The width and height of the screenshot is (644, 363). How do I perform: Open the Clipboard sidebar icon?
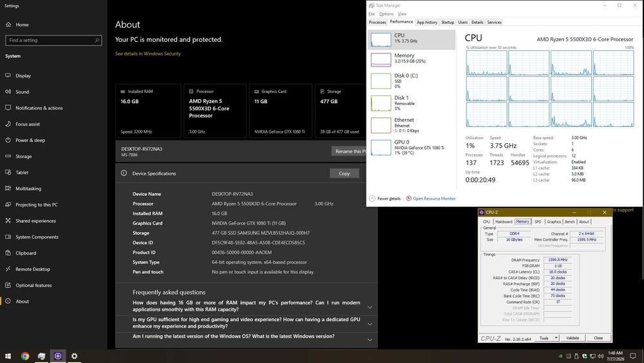[8, 253]
